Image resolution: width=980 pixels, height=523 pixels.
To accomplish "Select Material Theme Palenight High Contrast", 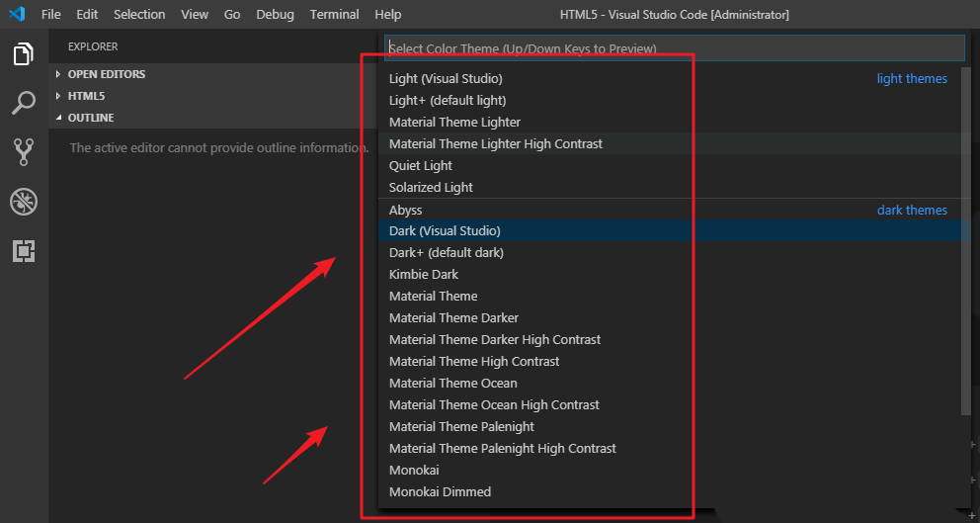I will tap(503, 448).
